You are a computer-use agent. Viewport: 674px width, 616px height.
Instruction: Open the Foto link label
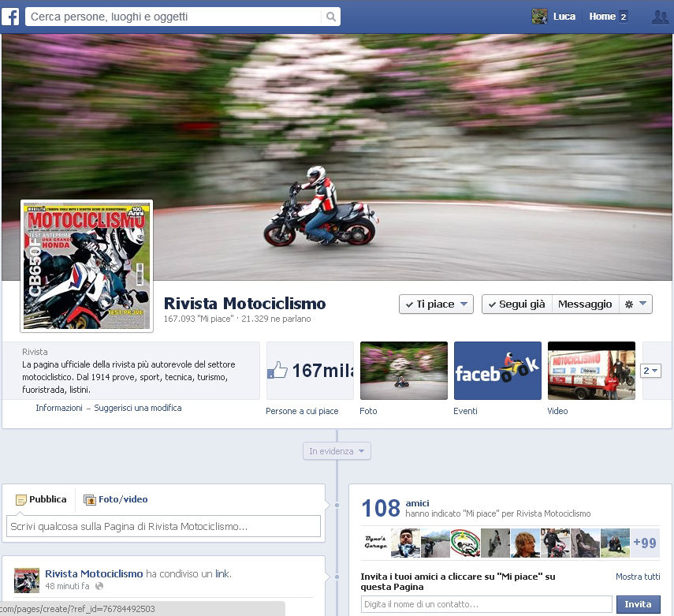[x=368, y=411]
